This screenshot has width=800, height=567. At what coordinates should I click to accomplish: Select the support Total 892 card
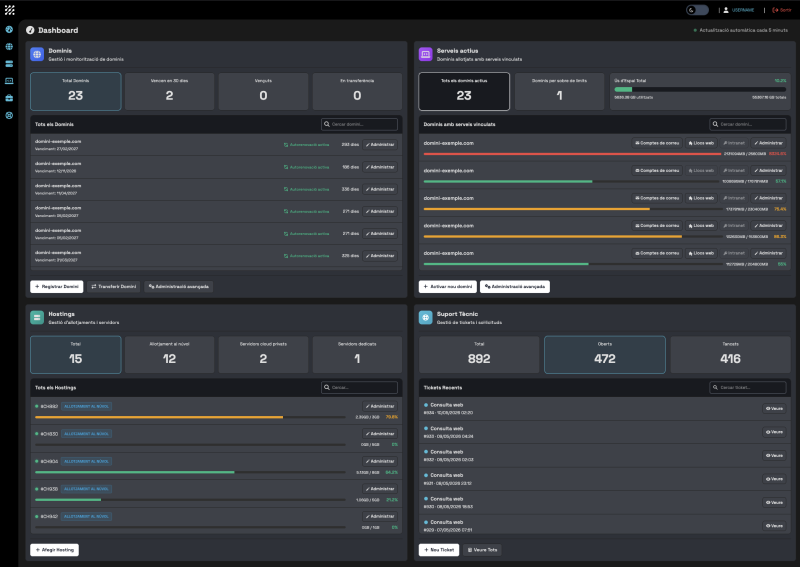(x=479, y=355)
